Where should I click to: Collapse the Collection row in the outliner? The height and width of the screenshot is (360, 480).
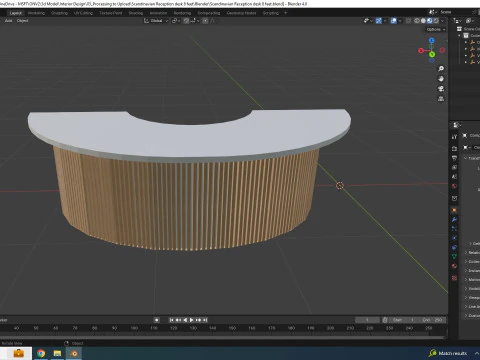click(460, 35)
